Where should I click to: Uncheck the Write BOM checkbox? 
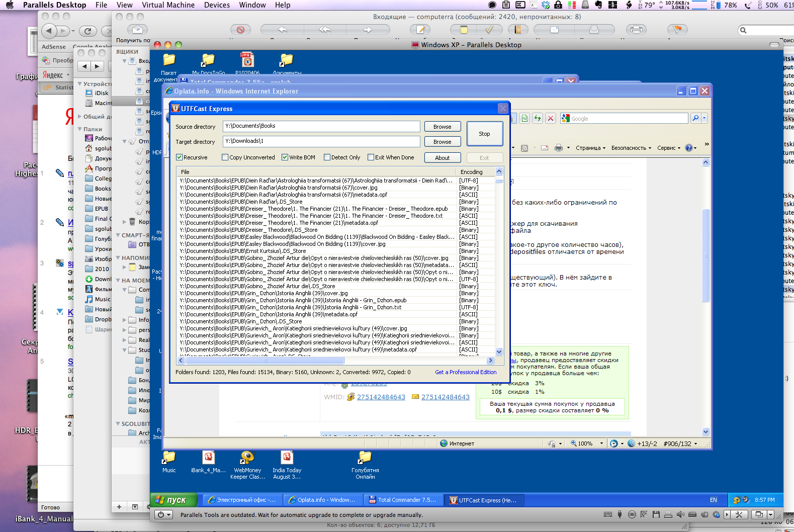click(x=285, y=157)
